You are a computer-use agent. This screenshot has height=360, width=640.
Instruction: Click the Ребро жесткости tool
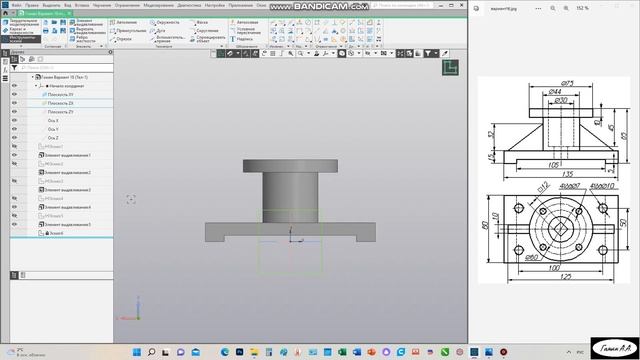click(x=83, y=39)
